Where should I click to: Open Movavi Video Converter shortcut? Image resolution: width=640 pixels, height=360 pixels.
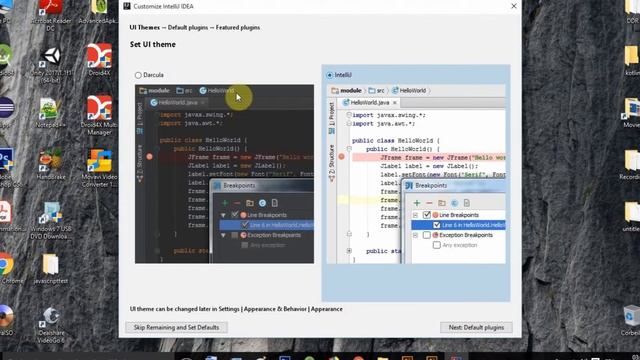(99, 167)
